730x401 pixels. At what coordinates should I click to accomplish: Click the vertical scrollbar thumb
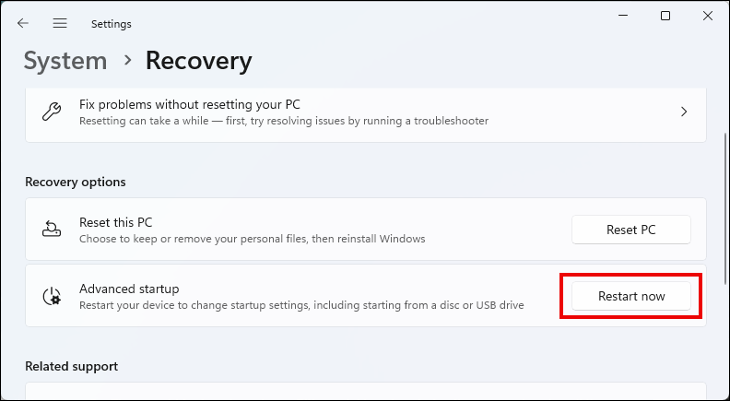[x=726, y=200]
